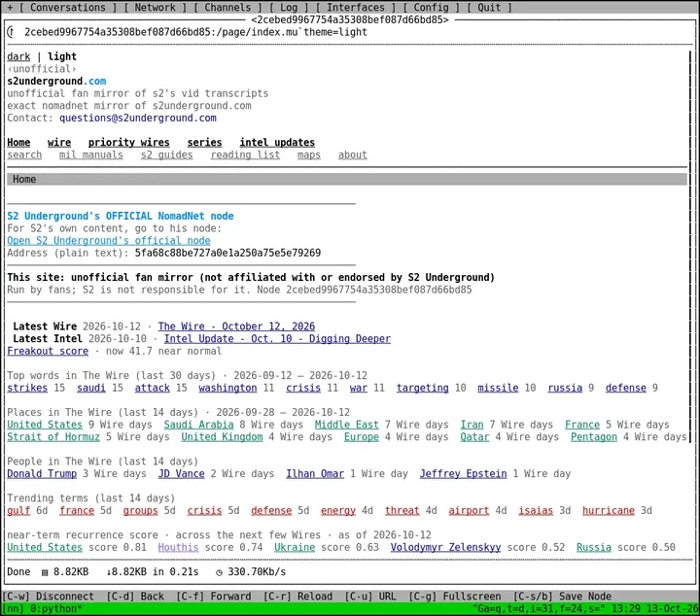Go to the Home nav link
The height and width of the screenshot is (616, 700).
tap(18, 143)
